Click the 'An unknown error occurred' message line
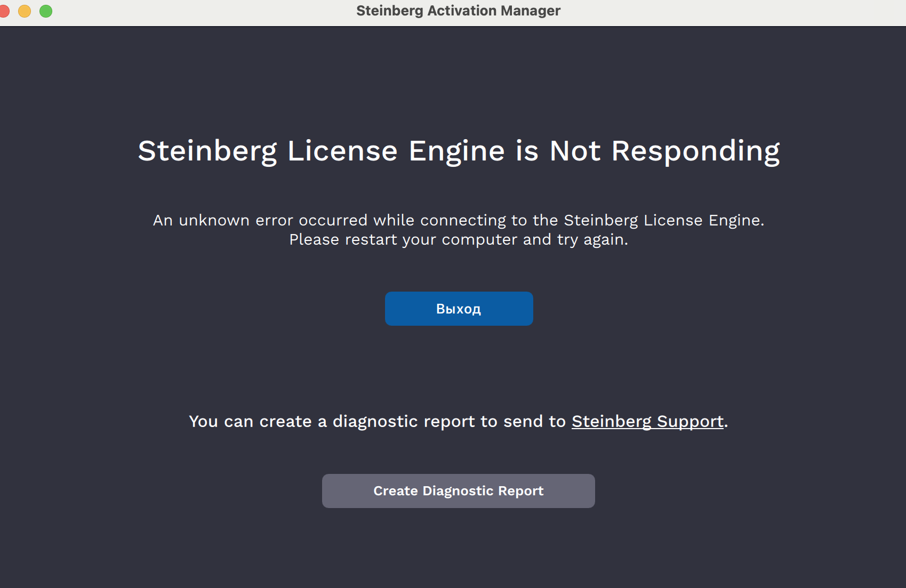The width and height of the screenshot is (906, 588). point(459,220)
